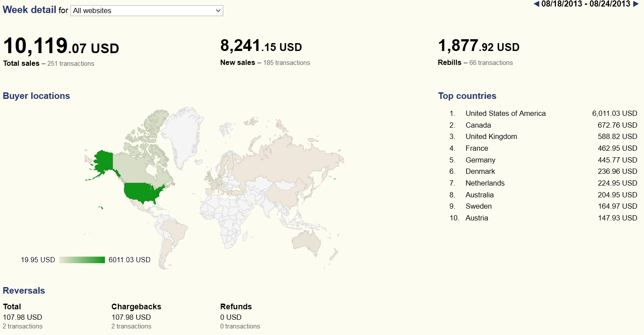
Task: Click the 588.82 USD value
Action: click(617, 136)
